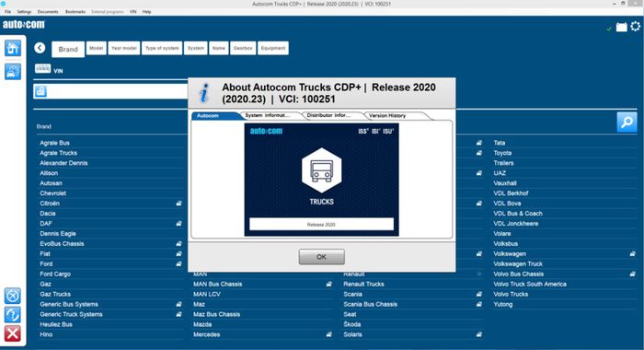
Task: Switch to the System information tab
Action: 268,115
